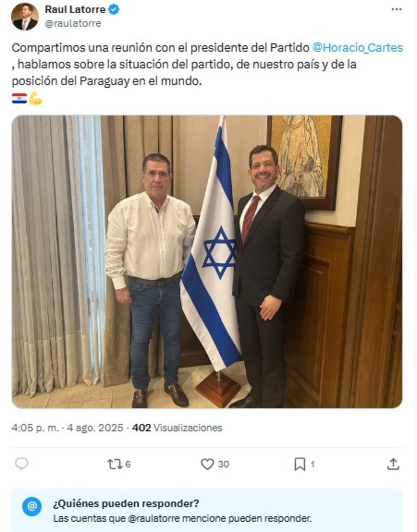Click the share upload icon

click(x=393, y=464)
